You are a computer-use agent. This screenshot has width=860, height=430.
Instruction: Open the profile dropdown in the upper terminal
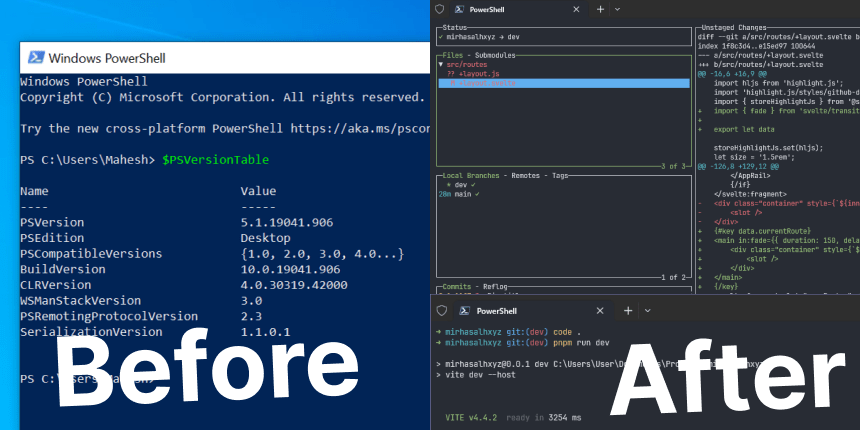[618, 9]
